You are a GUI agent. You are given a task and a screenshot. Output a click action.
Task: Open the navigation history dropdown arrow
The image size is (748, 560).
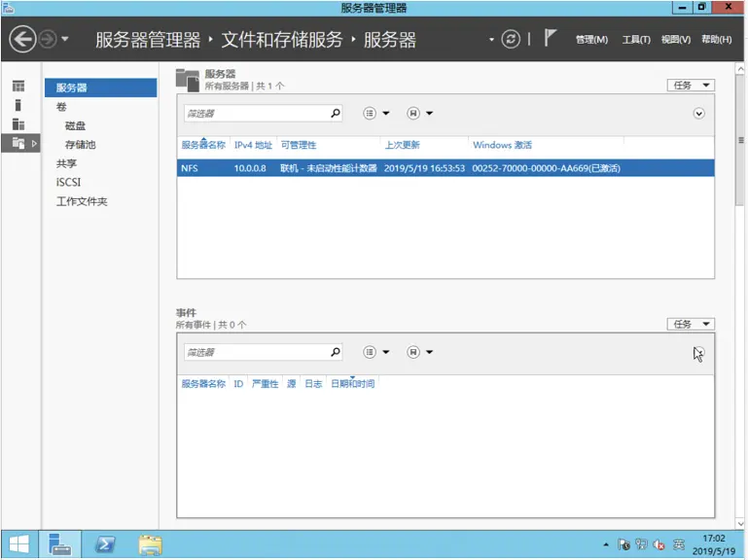coord(65,39)
